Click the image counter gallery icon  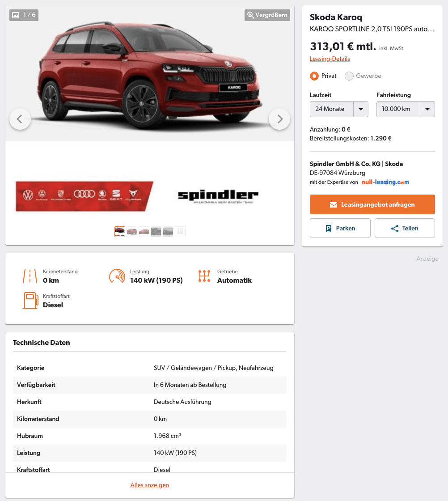click(x=16, y=15)
